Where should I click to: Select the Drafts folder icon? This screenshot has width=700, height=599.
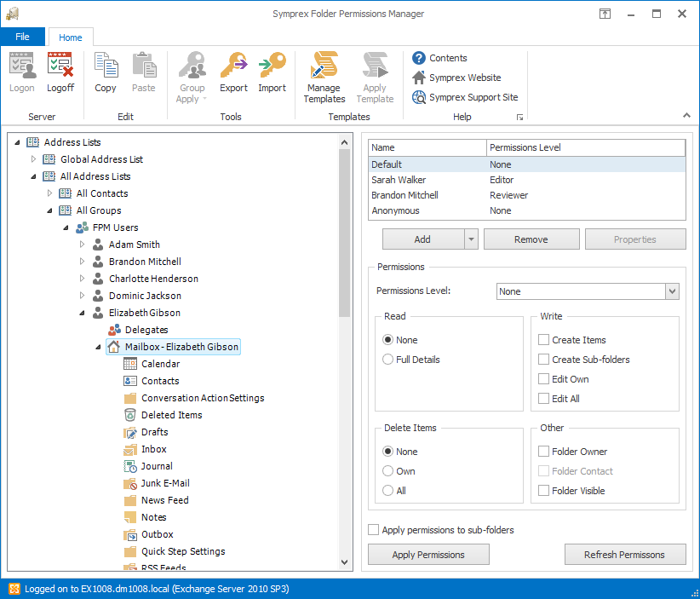click(x=130, y=432)
